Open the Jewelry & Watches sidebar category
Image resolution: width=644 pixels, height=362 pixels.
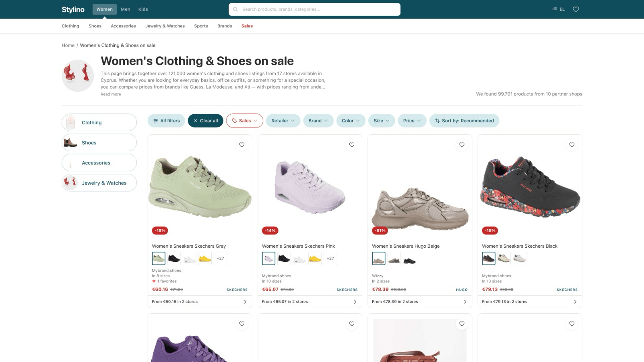pyautogui.click(x=99, y=183)
